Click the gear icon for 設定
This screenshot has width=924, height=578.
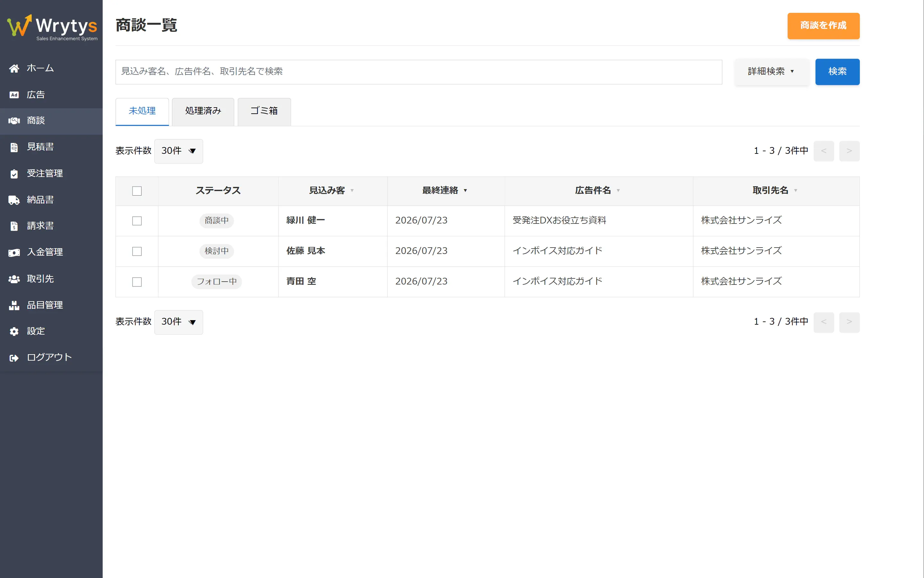pos(14,331)
